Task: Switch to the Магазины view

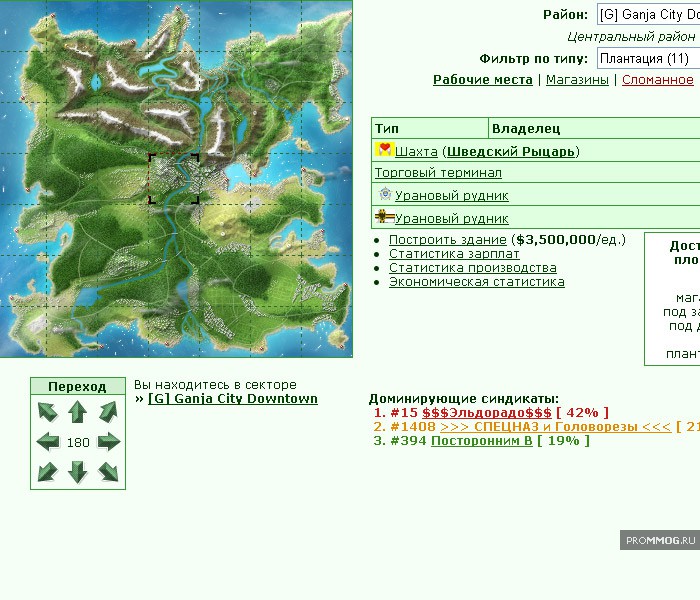Action: pos(577,80)
